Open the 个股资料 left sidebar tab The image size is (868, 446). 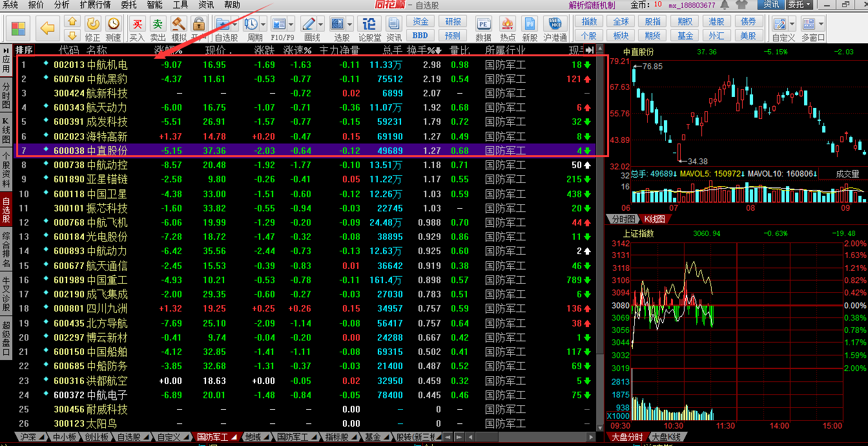tap(6, 171)
